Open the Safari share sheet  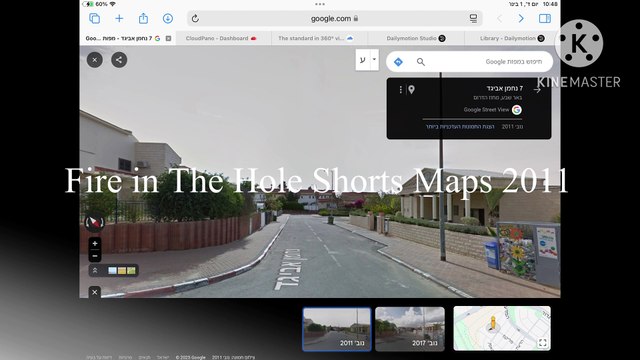coord(143,18)
